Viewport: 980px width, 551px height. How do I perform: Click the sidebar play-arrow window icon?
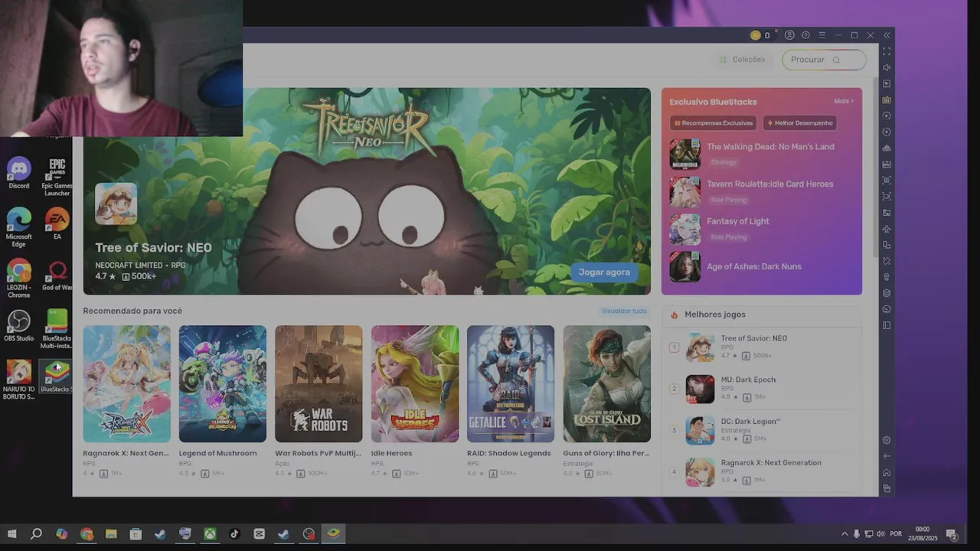887,83
